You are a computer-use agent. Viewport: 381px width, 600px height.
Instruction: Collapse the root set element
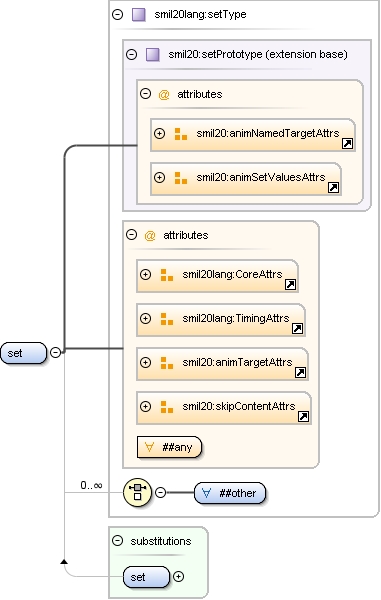55,352
